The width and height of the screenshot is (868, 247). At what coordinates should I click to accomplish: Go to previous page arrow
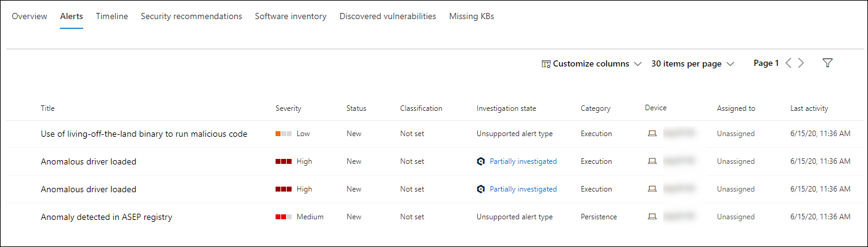pyautogui.click(x=788, y=63)
